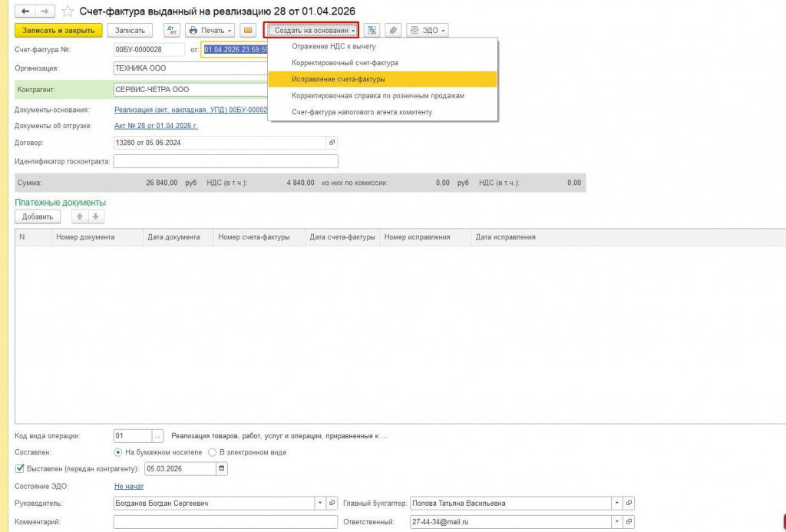Go back with the left arrow button
Screen dimensions: 786x532
tap(25, 11)
